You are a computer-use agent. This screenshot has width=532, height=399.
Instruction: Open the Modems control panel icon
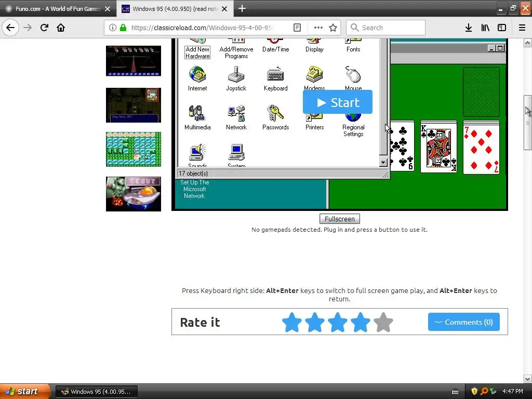314,79
